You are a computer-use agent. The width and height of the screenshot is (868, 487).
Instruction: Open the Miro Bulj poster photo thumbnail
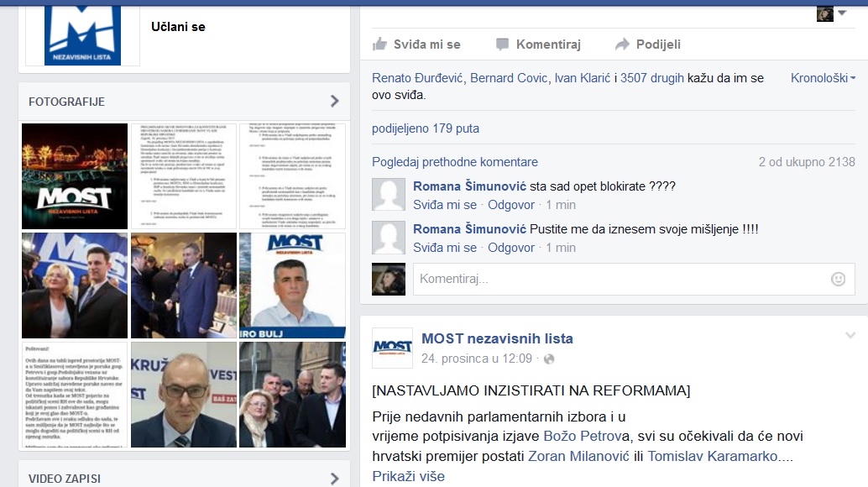pyautogui.click(x=292, y=285)
